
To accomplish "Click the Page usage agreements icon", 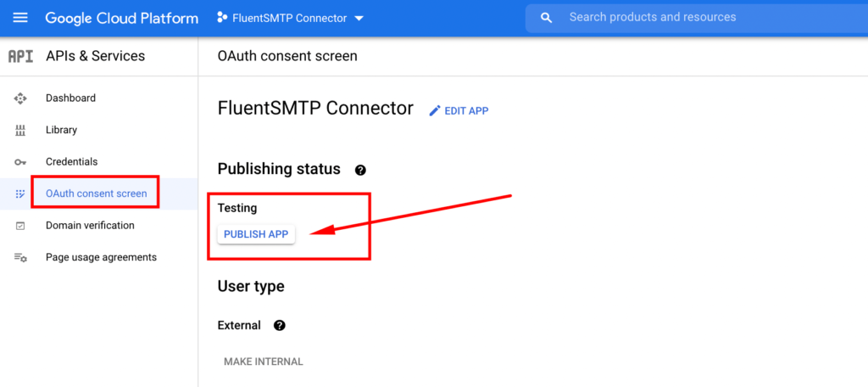I will pyautogui.click(x=20, y=258).
